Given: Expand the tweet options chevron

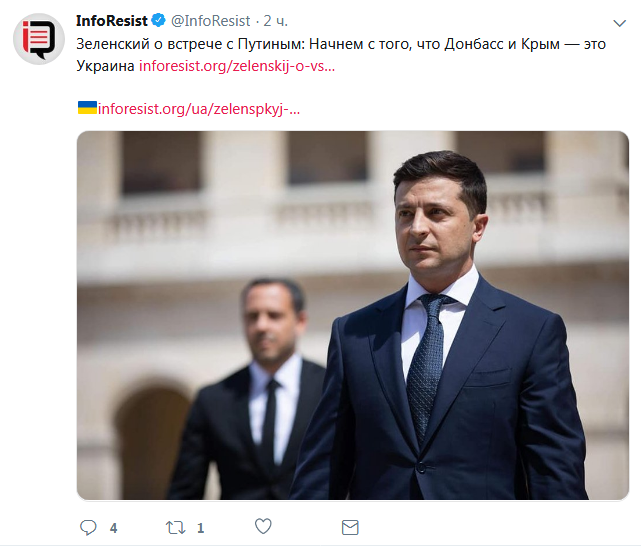Looking at the screenshot, I should coord(620,23).
